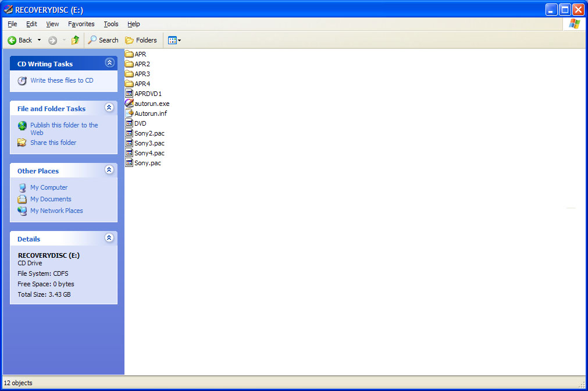Click the Other Places header text
This screenshot has width=588, height=391.
pos(38,171)
